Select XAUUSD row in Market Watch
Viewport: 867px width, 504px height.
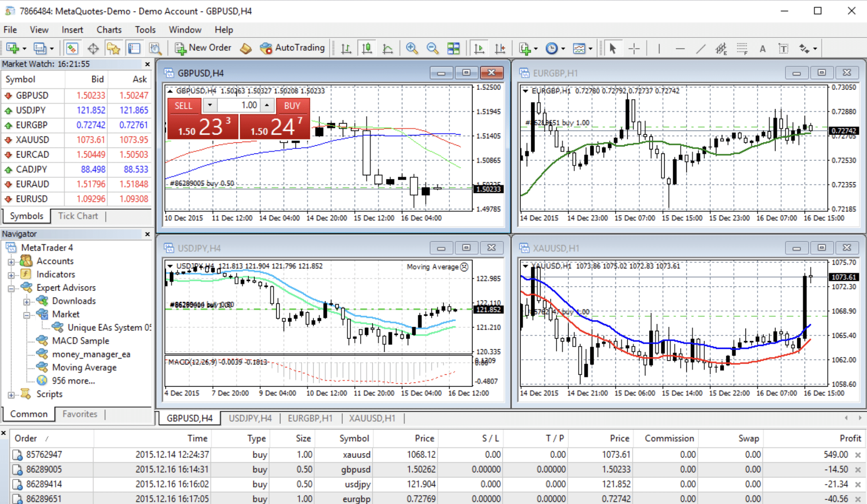76,140
